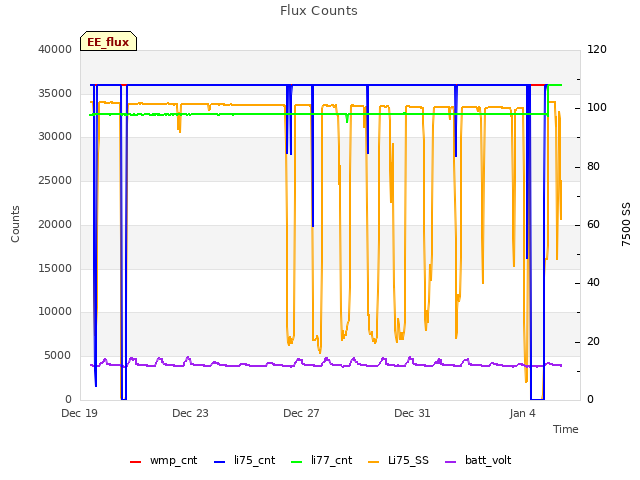Click the 40000 left axis value

(x=55, y=49)
